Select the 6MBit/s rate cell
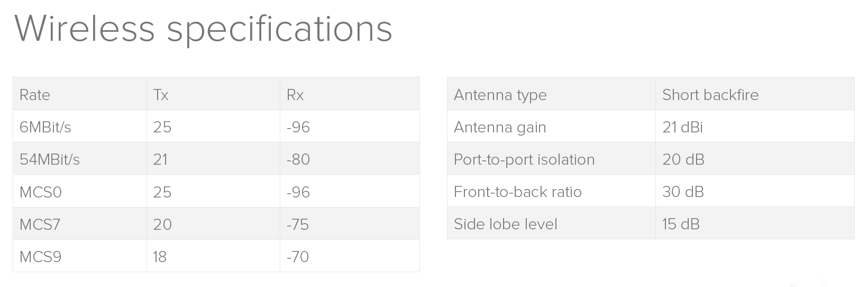The height and width of the screenshot is (287, 868). 45,127
